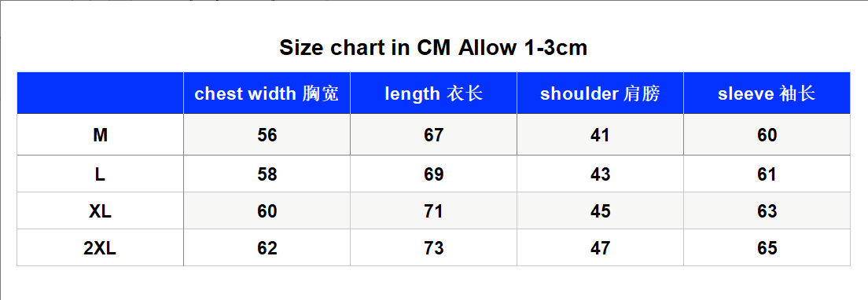
Task: Click the 2XL size row label
Action: (x=100, y=248)
